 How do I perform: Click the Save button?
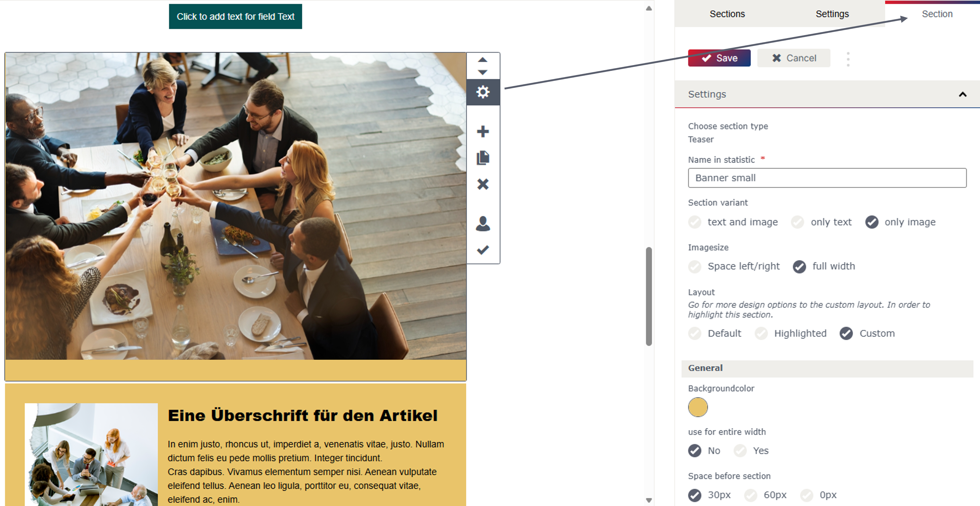[719, 58]
